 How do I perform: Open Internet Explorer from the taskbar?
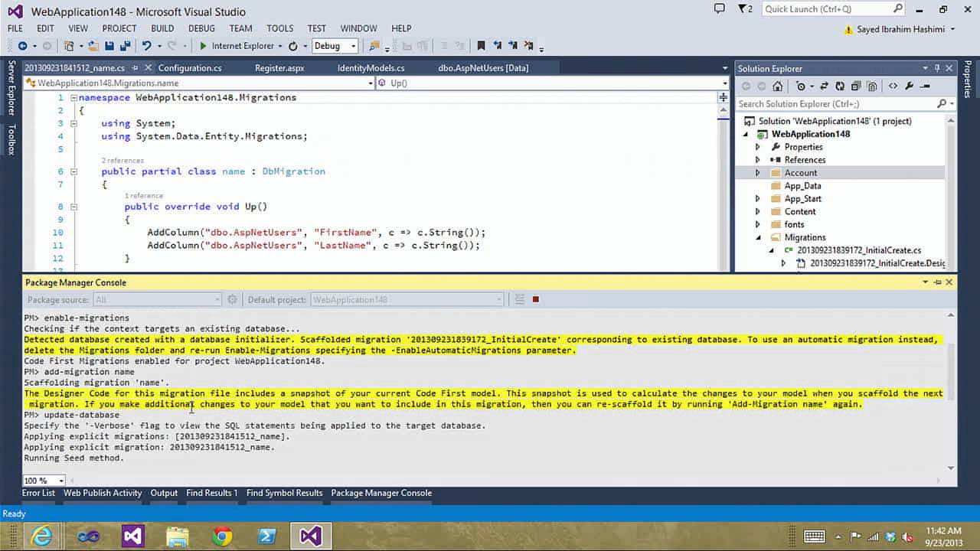(41, 536)
